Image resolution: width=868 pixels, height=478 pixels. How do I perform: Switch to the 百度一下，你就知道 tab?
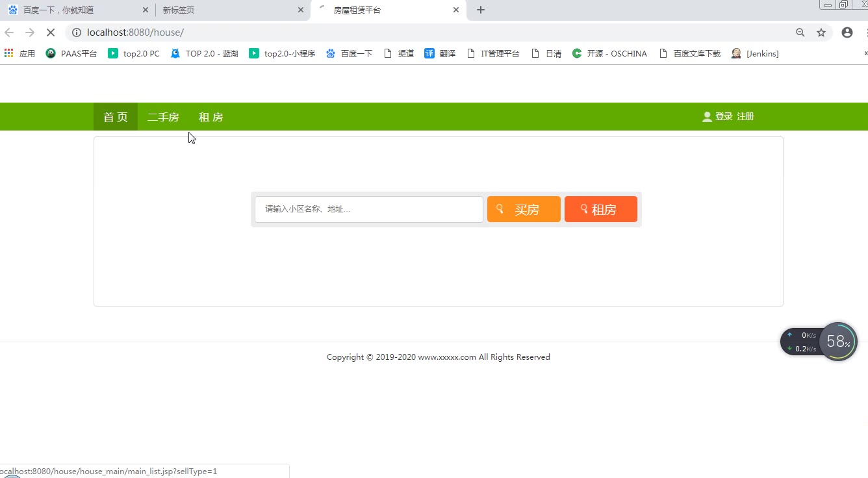tap(78, 10)
